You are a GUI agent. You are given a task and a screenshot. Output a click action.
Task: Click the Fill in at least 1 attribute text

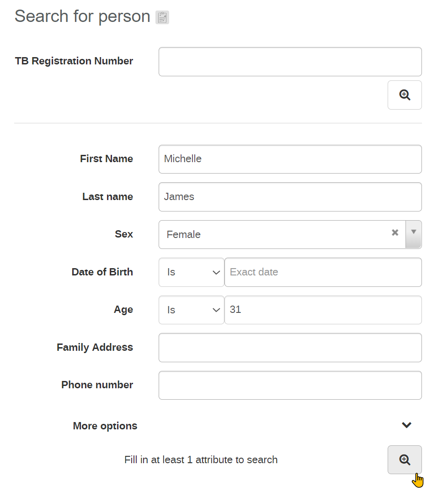click(x=201, y=460)
